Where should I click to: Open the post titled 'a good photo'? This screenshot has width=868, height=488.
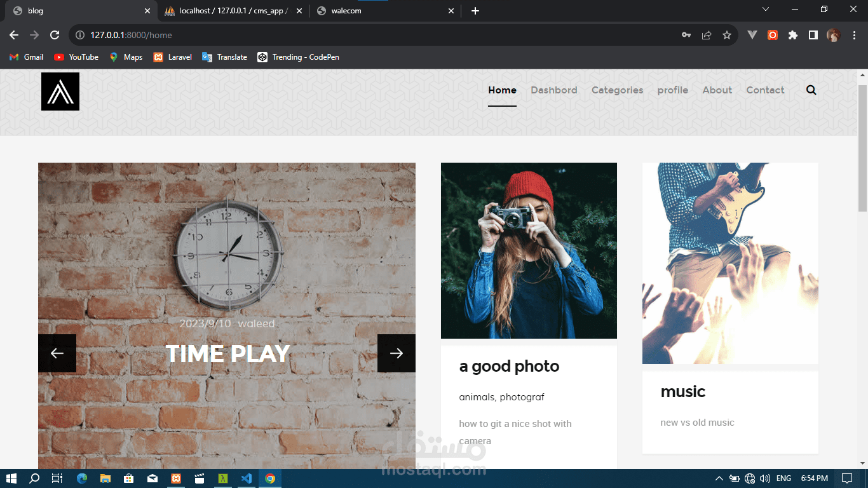(509, 366)
